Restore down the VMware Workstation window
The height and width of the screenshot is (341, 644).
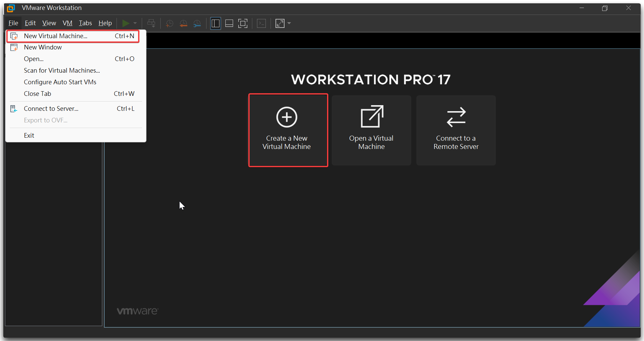tap(605, 8)
